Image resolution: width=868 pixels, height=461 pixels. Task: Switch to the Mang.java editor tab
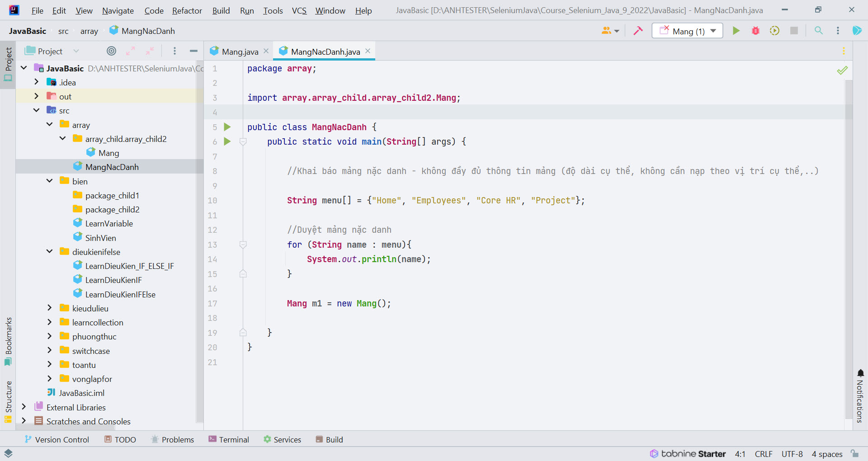240,52
